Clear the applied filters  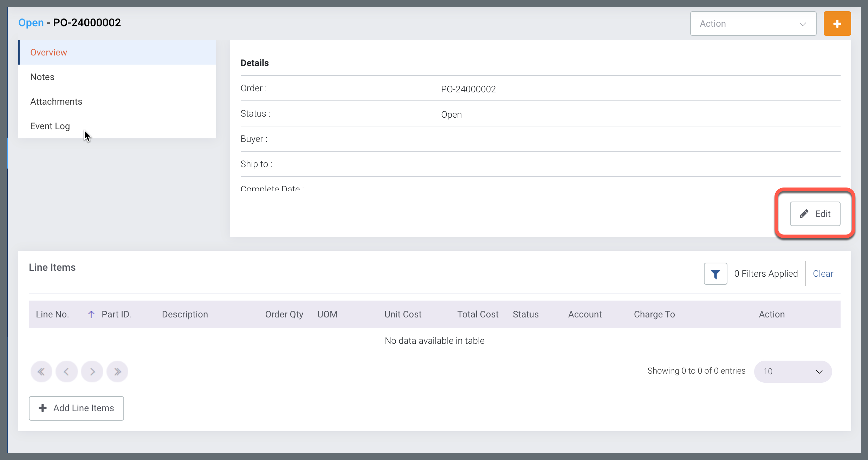(x=823, y=274)
